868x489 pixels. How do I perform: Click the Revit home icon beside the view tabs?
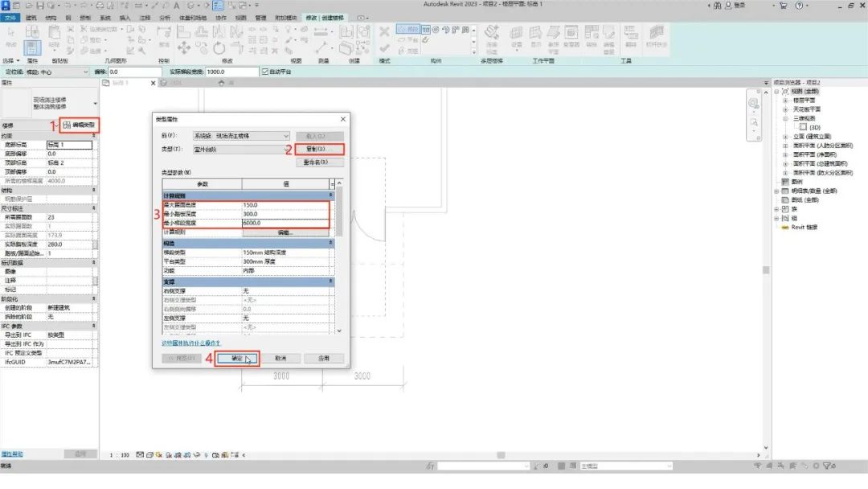[x=222, y=83]
